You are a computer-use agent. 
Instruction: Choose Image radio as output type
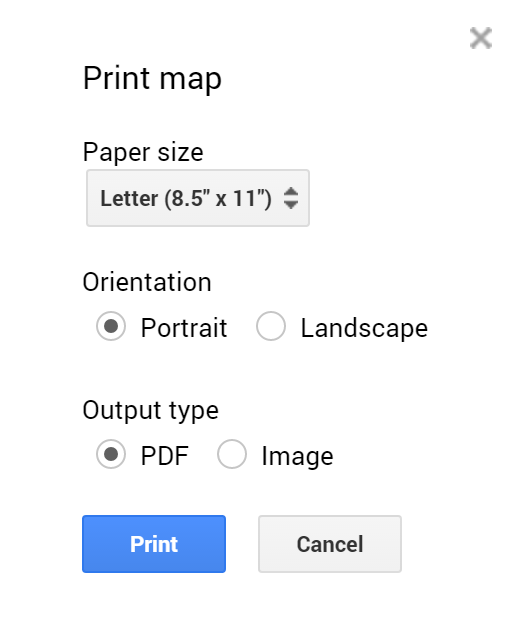pyautogui.click(x=232, y=454)
